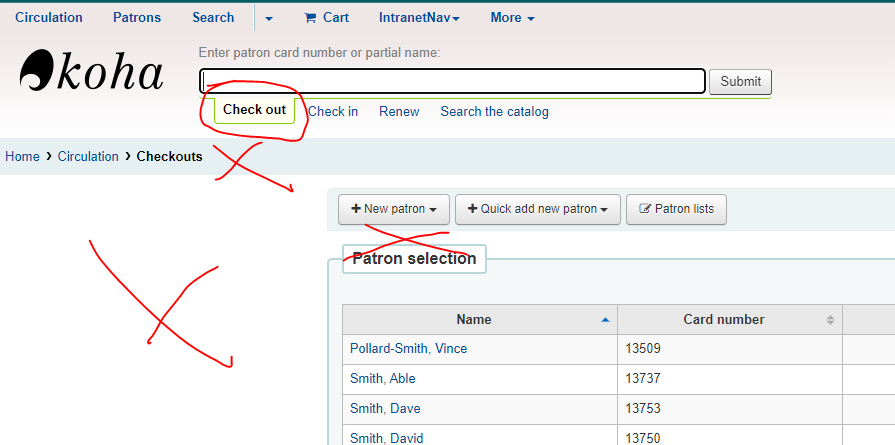
Task: Open Patron lists
Action: pyautogui.click(x=676, y=209)
